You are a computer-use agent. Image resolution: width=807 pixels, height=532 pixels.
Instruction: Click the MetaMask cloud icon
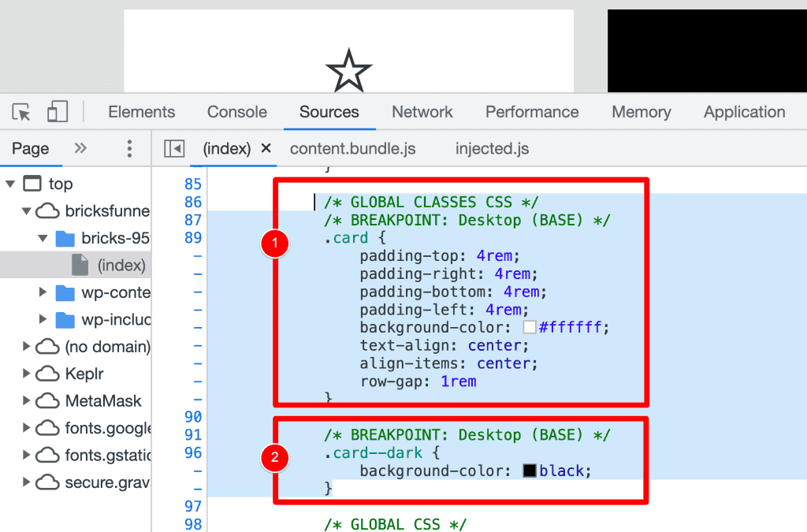coord(46,400)
